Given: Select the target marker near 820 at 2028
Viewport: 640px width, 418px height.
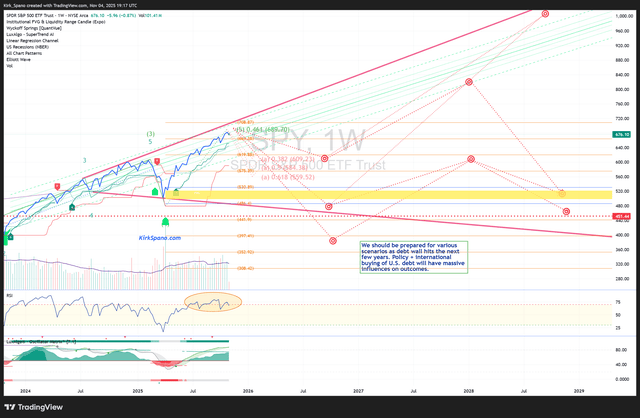Looking at the screenshot, I should [x=469, y=82].
